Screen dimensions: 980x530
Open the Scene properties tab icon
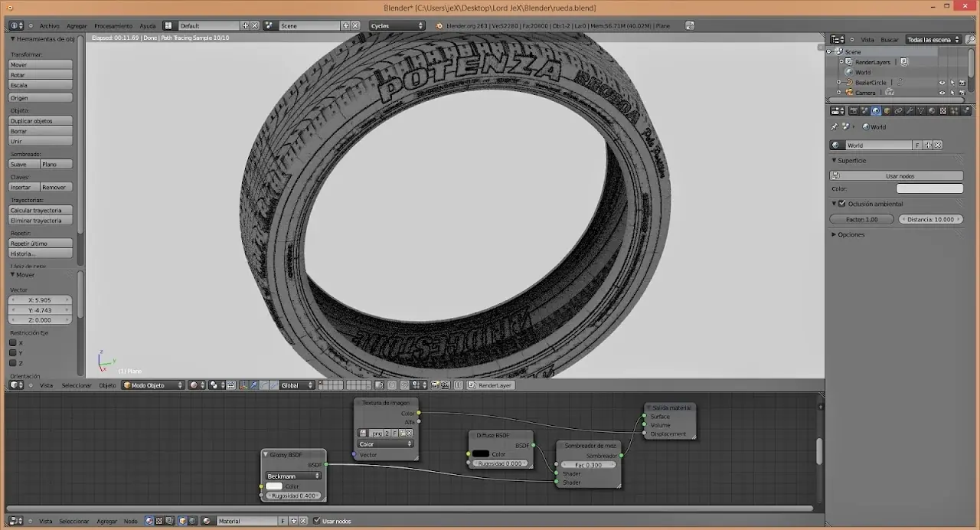865,111
